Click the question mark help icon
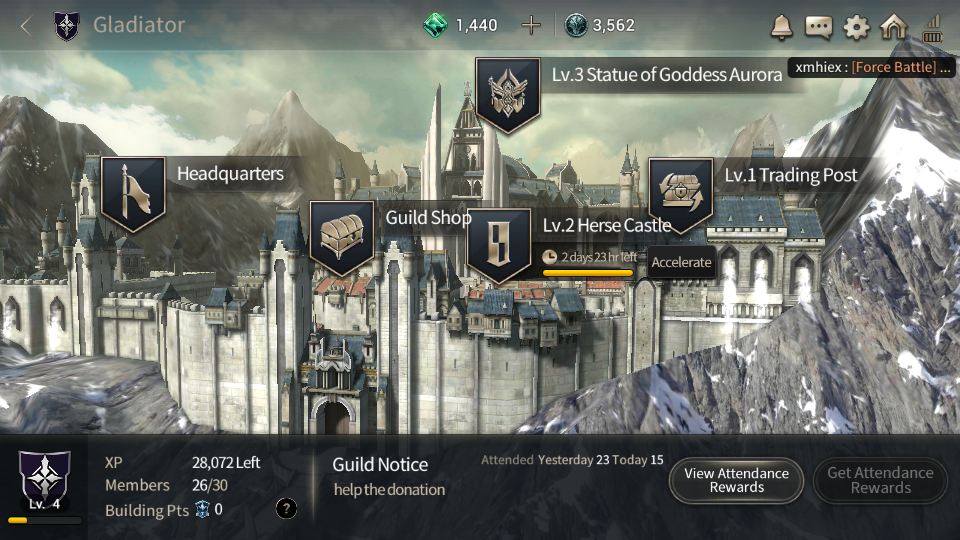This screenshot has height=540, width=960. 286,508
